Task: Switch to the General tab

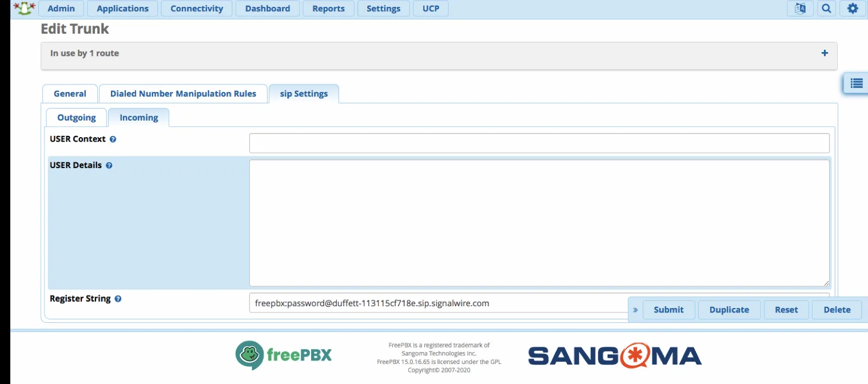Action: tap(70, 94)
